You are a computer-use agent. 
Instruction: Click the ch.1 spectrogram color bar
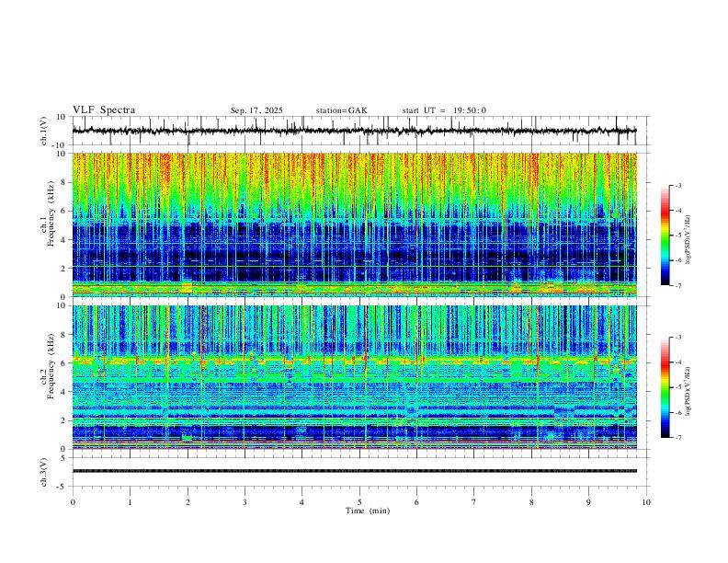[665, 236]
